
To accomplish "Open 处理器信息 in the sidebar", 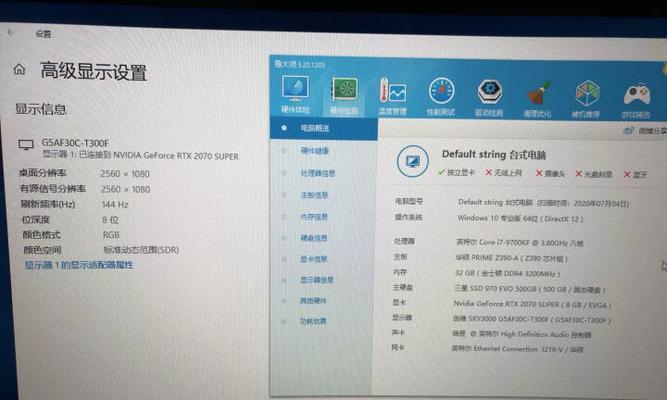I will point(318,173).
